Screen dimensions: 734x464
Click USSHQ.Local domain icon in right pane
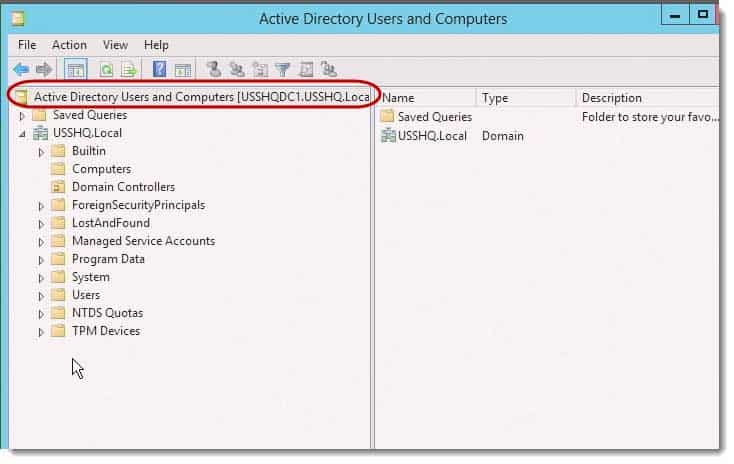(x=388, y=136)
